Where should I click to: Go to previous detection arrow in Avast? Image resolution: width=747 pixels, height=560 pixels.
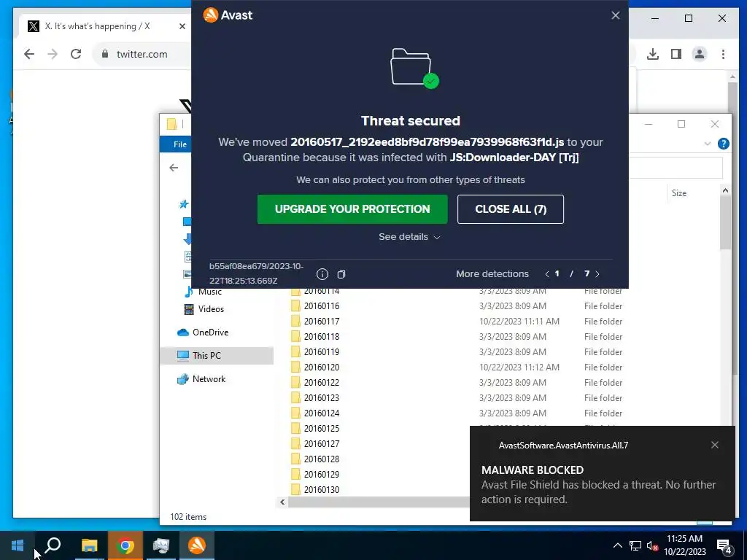tap(547, 274)
